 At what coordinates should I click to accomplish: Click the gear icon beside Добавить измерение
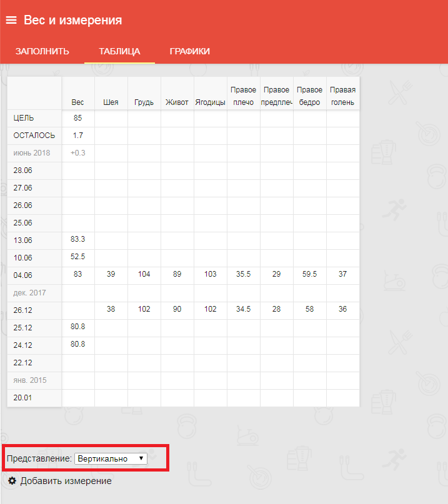point(12,481)
